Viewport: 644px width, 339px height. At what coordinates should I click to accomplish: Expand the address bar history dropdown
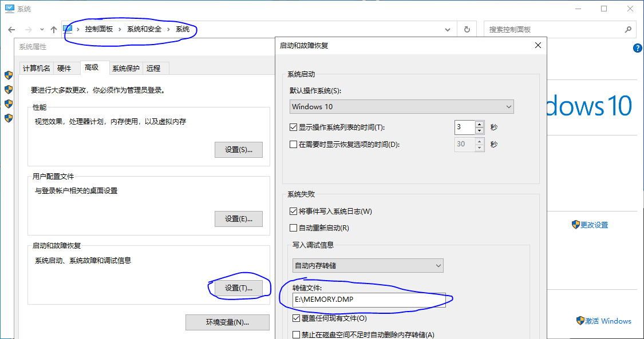click(x=448, y=30)
